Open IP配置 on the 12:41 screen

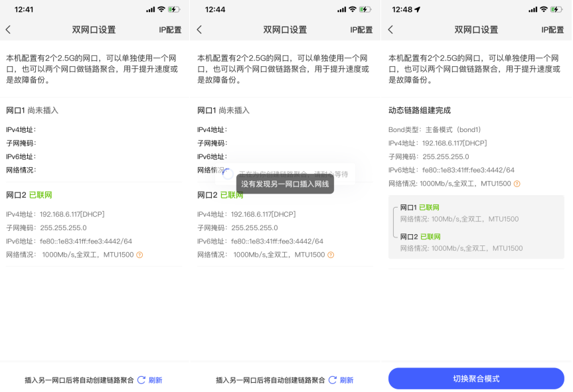[x=170, y=30]
